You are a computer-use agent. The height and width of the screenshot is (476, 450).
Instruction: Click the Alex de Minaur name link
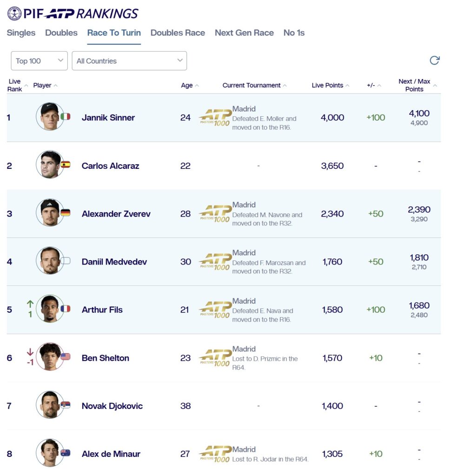coord(111,454)
